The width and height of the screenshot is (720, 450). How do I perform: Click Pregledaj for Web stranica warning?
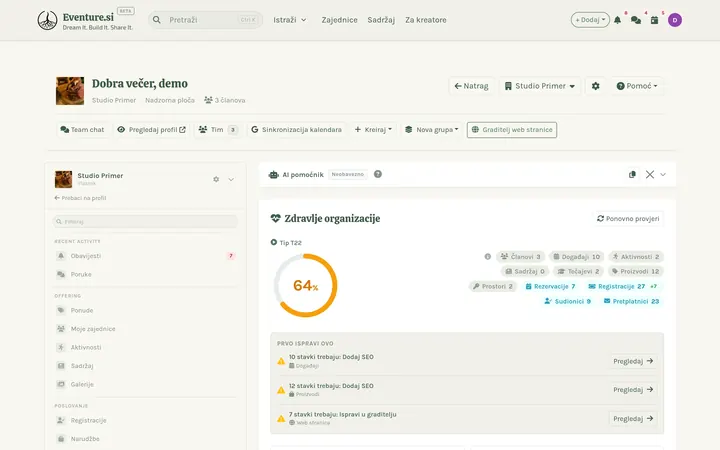(633, 419)
